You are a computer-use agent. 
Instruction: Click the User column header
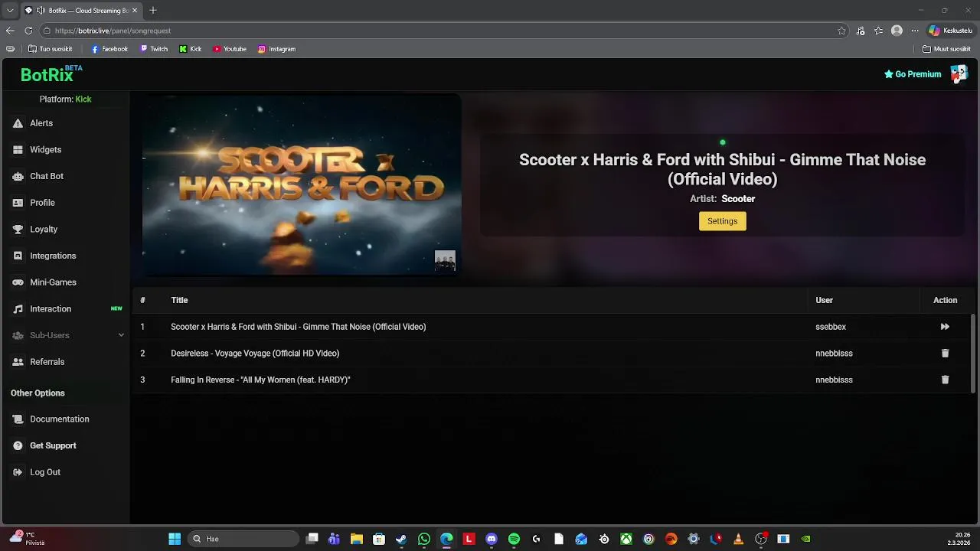[824, 300]
